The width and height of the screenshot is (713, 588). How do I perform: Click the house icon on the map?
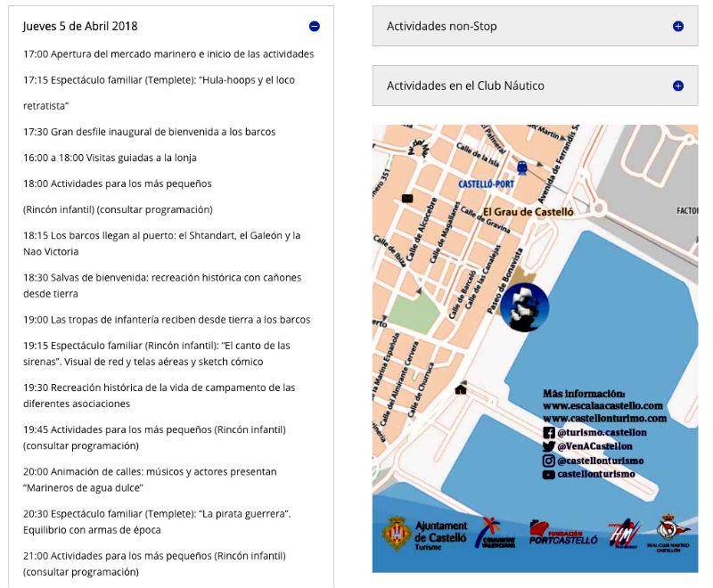pyautogui.click(x=461, y=388)
